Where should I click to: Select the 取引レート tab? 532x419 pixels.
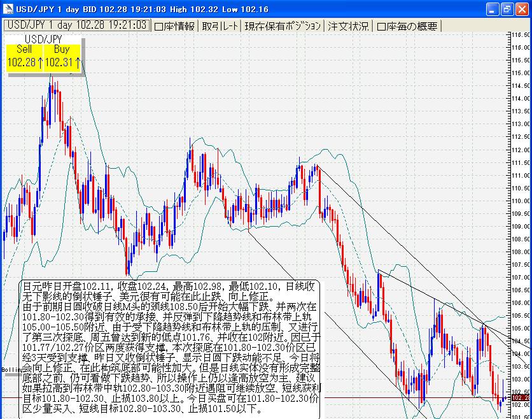(221, 26)
